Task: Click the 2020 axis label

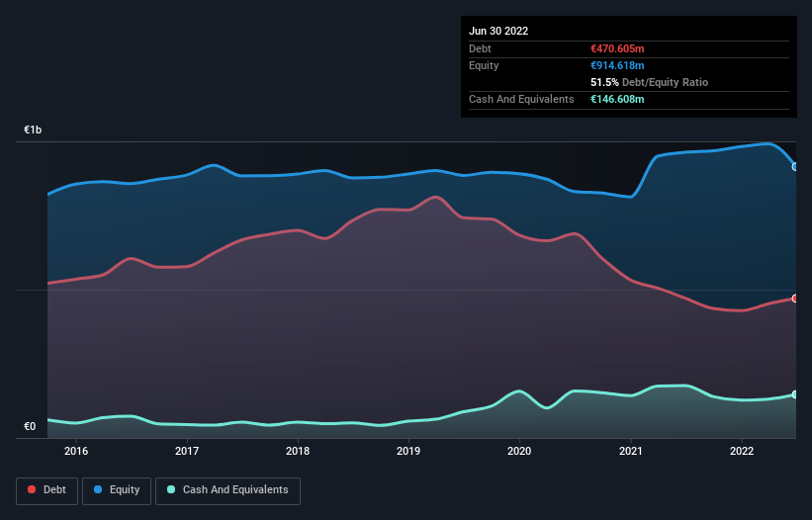Action: pyautogui.click(x=519, y=451)
